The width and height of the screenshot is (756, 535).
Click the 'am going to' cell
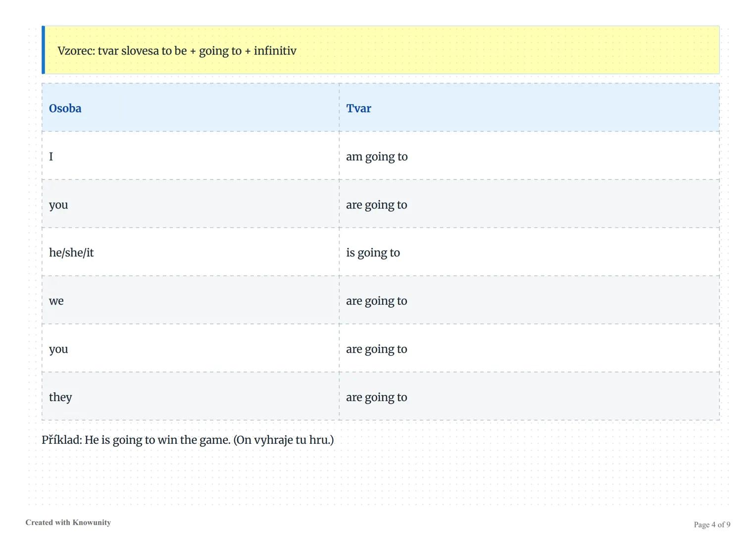click(x=377, y=157)
